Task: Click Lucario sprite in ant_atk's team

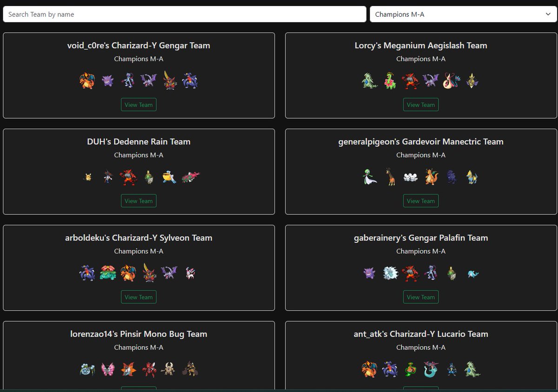Action: pos(452,369)
